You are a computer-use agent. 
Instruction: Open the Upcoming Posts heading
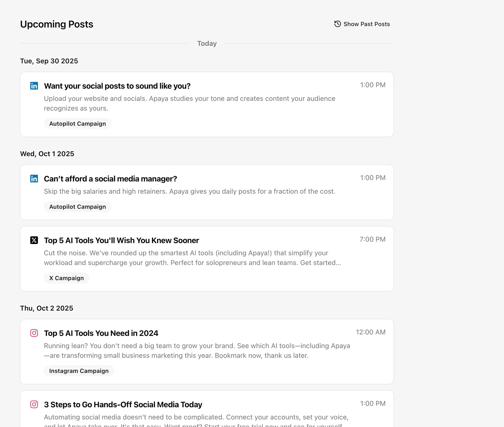(56, 24)
